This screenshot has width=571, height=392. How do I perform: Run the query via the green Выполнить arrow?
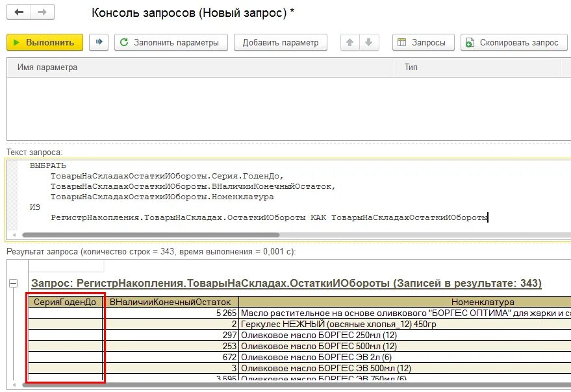pyautogui.click(x=16, y=42)
